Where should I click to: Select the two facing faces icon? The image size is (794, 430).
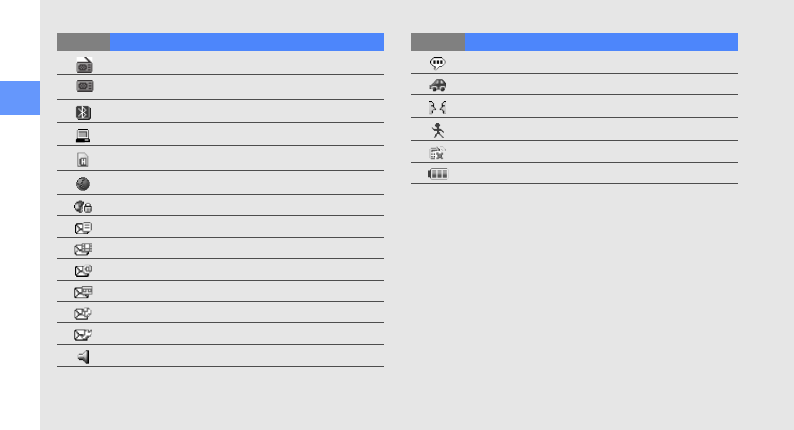tap(437, 107)
